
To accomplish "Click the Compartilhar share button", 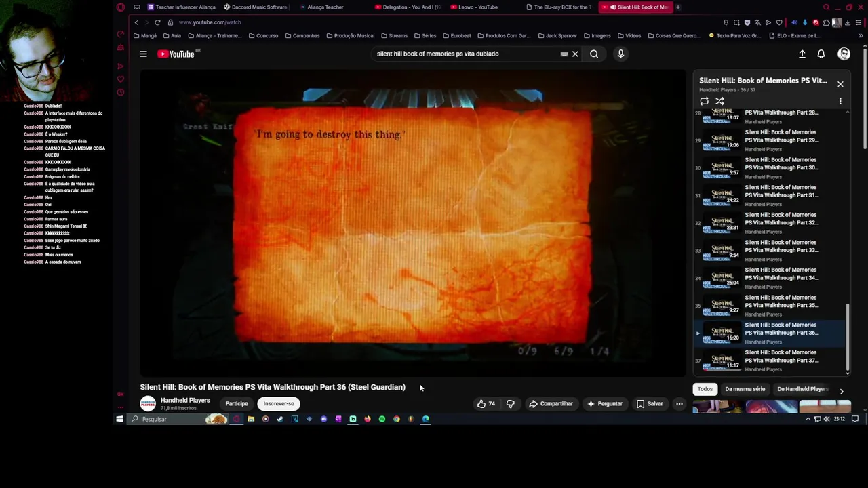I will click(x=551, y=404).
